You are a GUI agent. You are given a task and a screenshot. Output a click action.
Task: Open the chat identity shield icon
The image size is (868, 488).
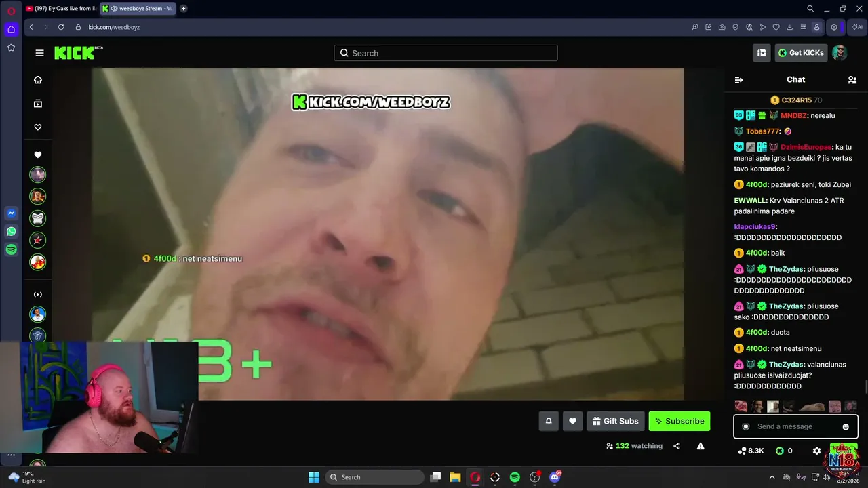click(x=746, y=426)
